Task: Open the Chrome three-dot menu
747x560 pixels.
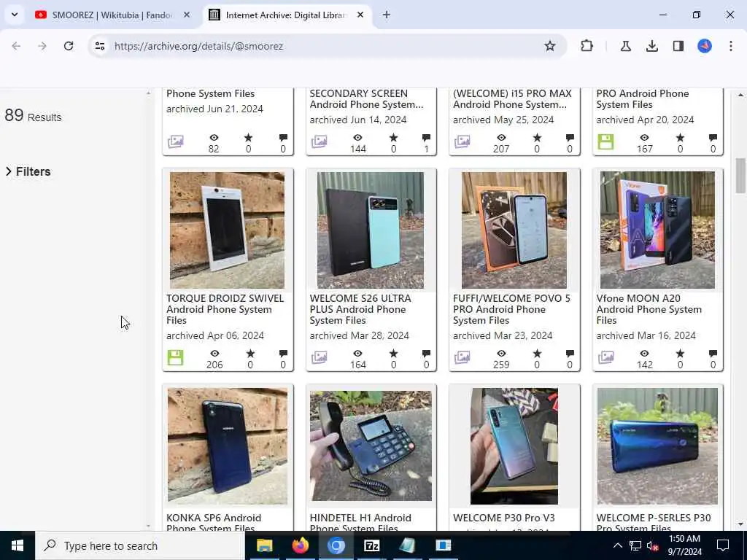Action: pyautogui.click(x=731, y=46)
